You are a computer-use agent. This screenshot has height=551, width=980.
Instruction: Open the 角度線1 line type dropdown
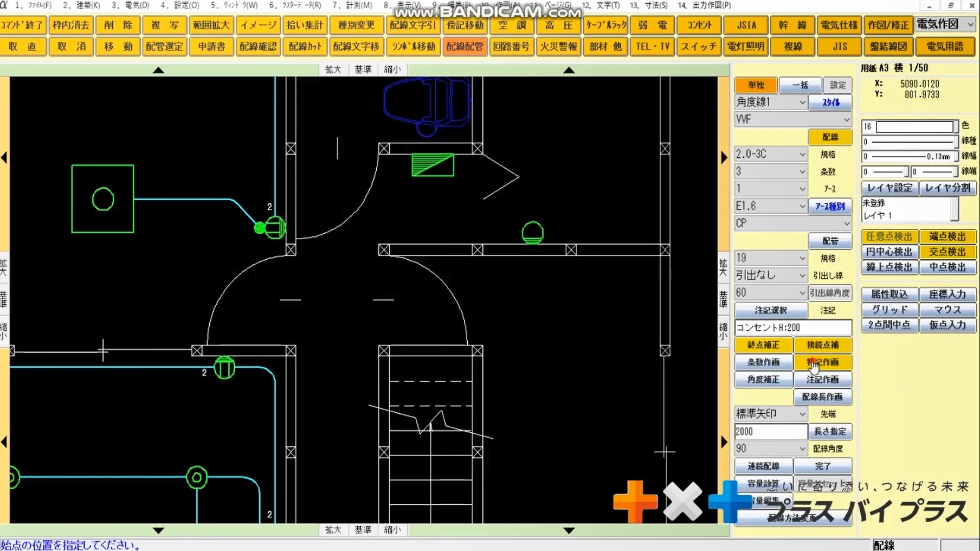pyautogui.click(x=771, y=102)
